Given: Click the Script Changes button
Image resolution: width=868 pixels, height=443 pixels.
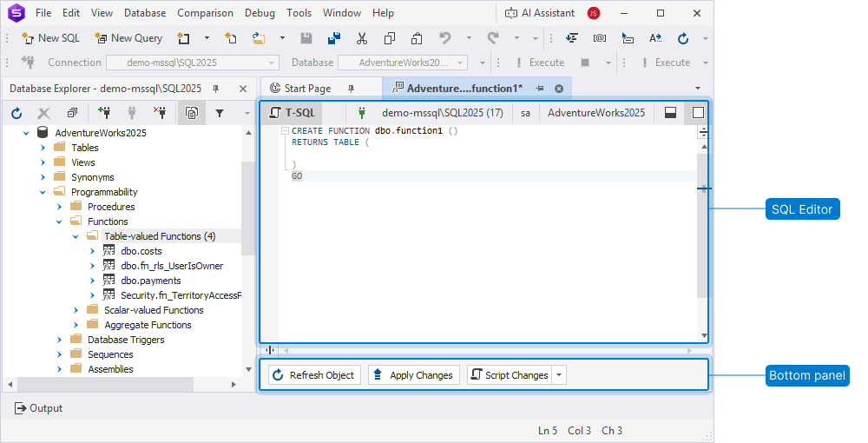Looking at the screenshot, I should [510, 375].
